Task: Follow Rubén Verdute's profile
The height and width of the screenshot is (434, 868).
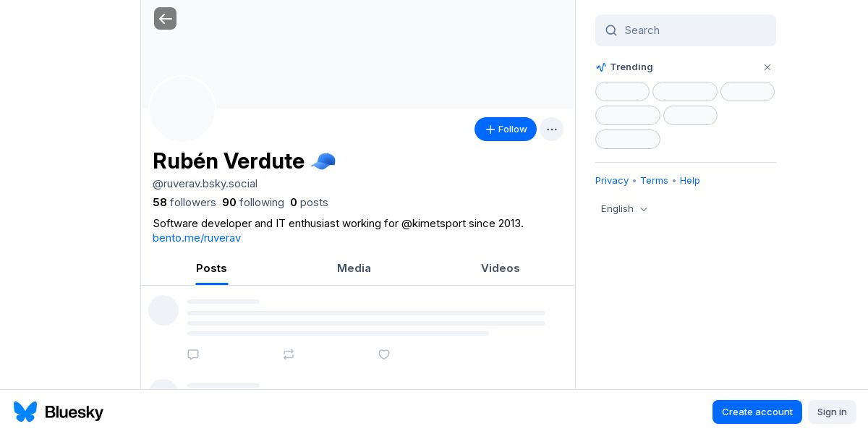Action: coord(505,129)
